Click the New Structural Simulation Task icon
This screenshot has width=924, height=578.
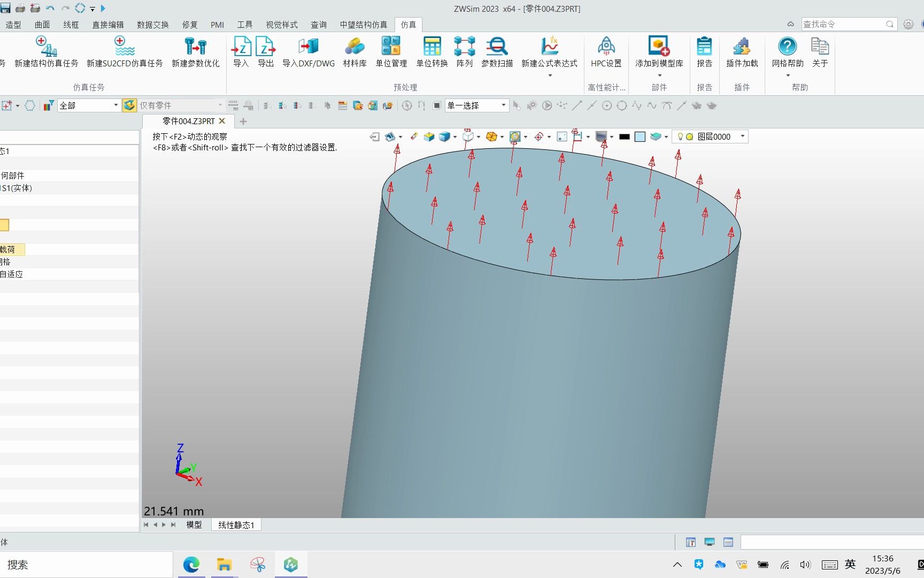[47, 47]
